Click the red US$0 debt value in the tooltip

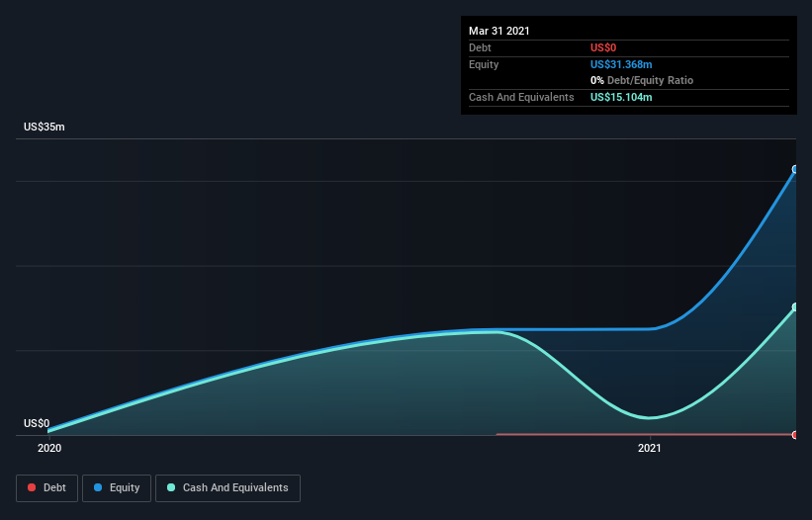point(603,47)
